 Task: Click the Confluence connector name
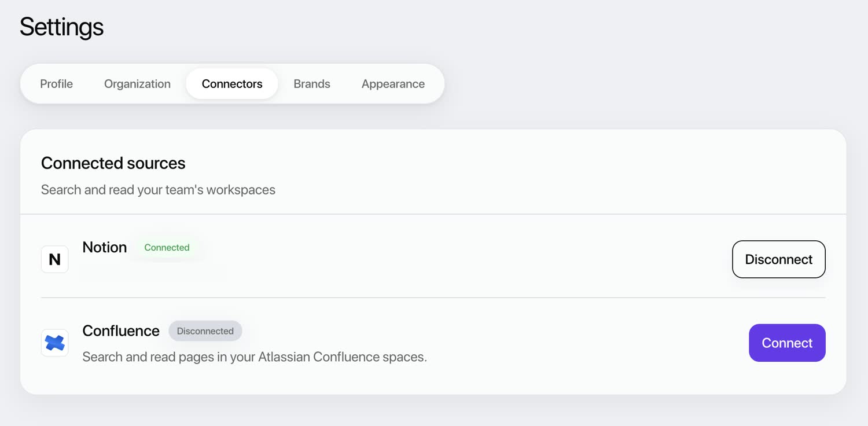click(121, 330)
